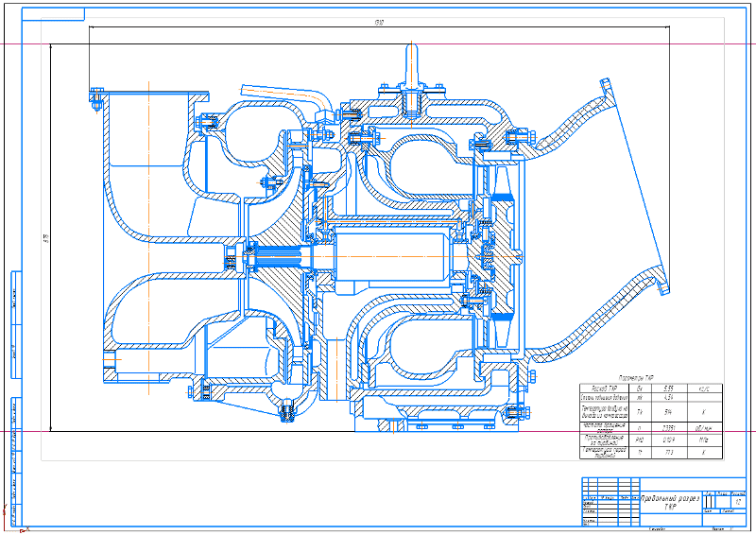Click the 'кг/с' unit cell
This screenshot has width=756, height=535.
point(704,388)
